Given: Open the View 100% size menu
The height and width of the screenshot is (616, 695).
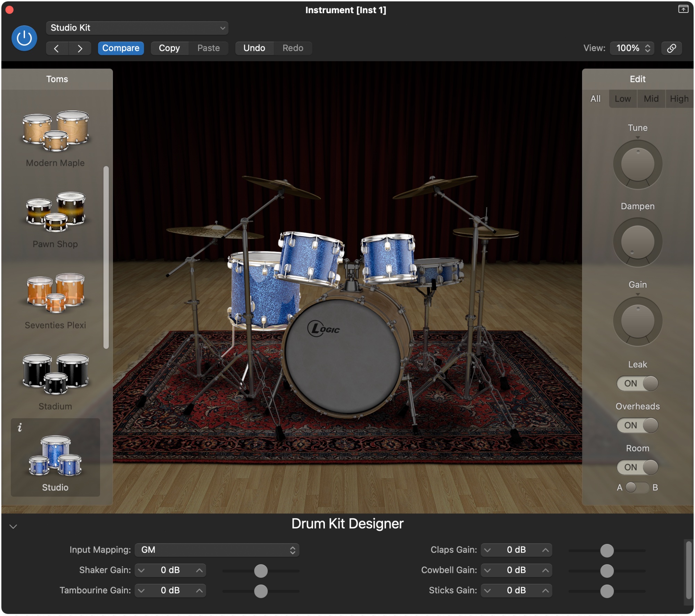Looking at the screenshot, I should tap(632, 48).
